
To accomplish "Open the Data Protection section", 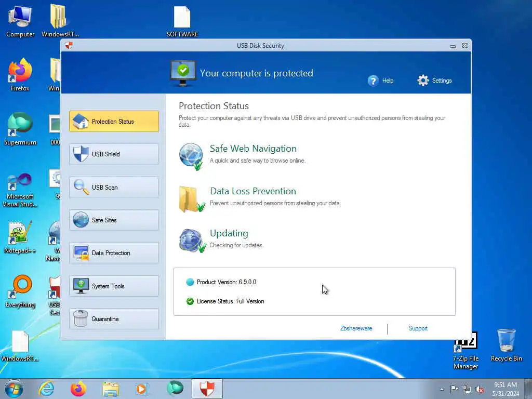I will (x=114, y=253).
